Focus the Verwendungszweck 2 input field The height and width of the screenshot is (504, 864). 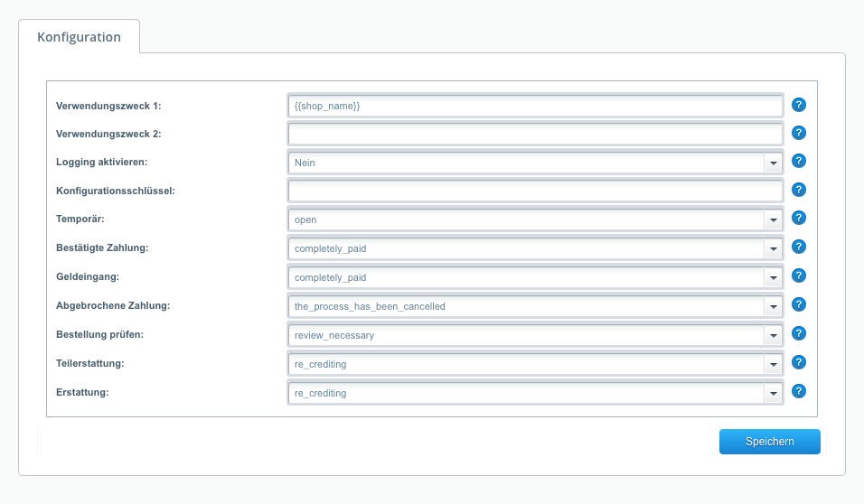(x=535, y=135)
